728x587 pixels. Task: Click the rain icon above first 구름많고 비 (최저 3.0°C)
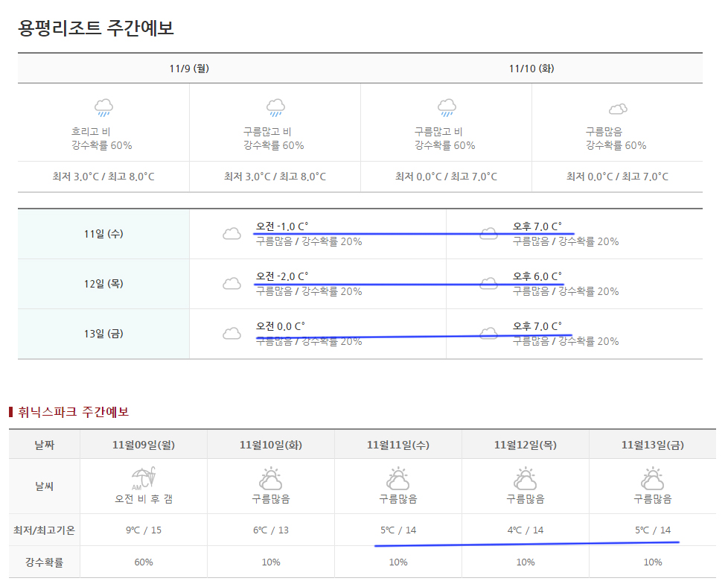275,108
